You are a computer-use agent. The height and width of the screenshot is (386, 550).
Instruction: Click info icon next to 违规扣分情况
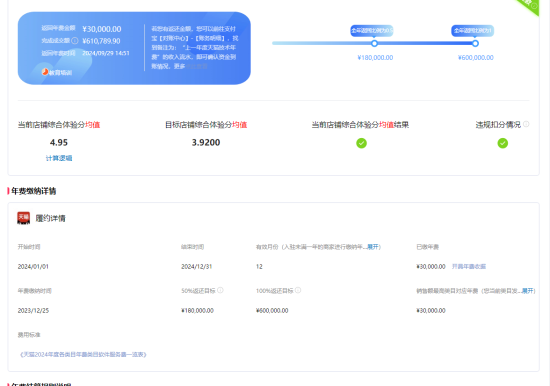(526, 124)
